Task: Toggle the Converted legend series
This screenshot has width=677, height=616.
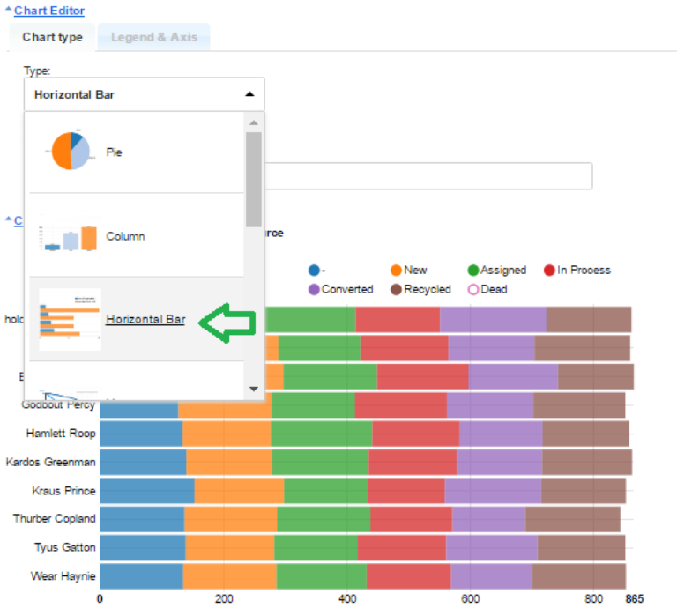Action: (x=340, y=289)
